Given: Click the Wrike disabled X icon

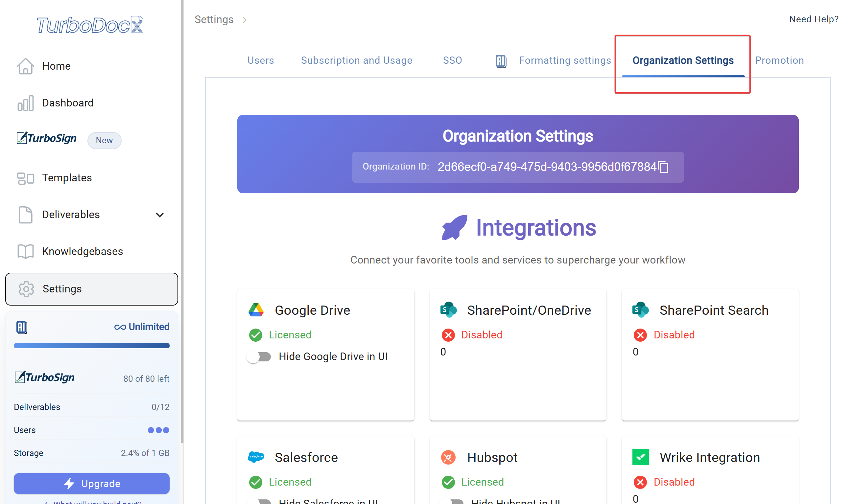Looking at the screenshot, I should point(640,482).
